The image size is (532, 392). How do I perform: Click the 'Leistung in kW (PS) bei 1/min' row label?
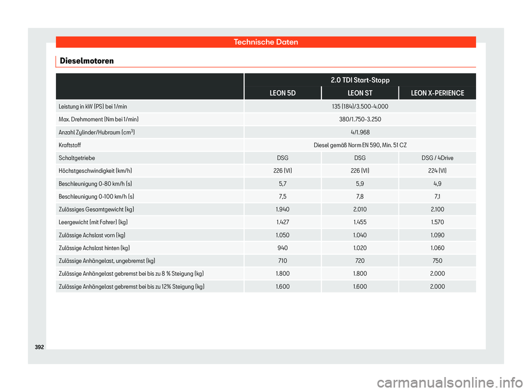pyautogui.click(x=93, y=106)
